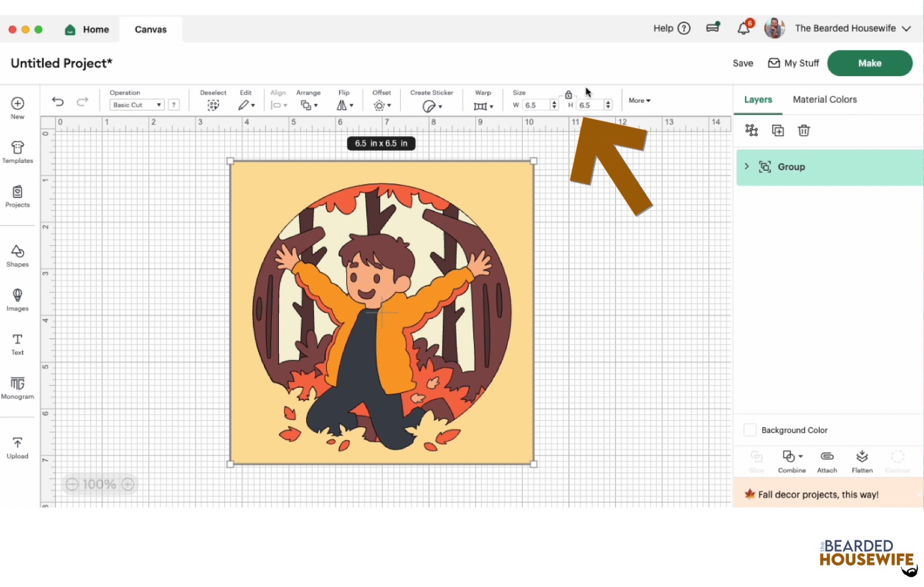
Task: Switch to the Material Colors tab
Action: point(824,99)
